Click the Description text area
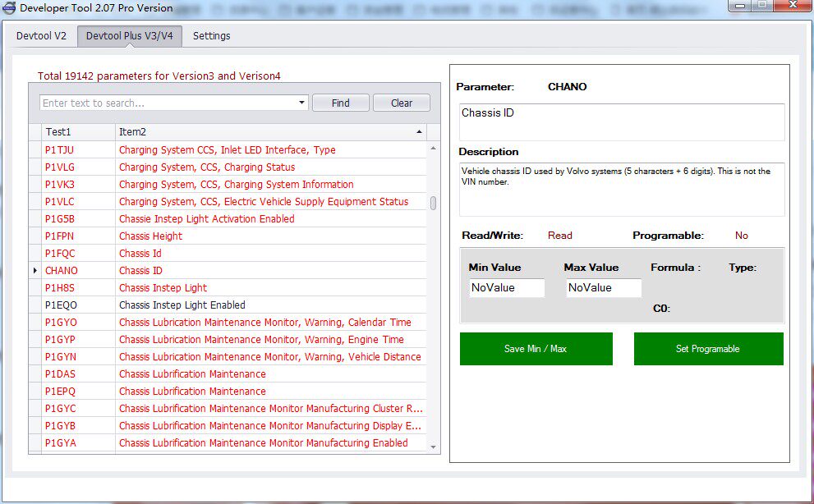The width and height of the screenshot is (814, 504). (622, 190)
